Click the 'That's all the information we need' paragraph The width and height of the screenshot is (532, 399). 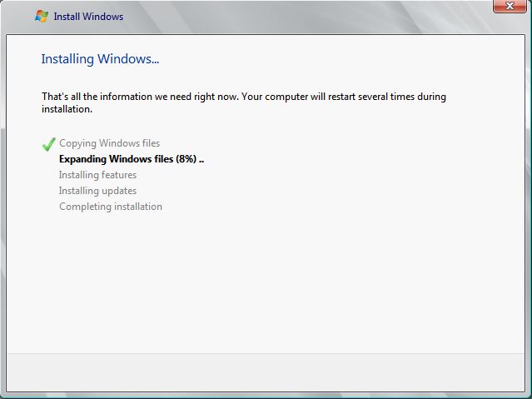244,103
